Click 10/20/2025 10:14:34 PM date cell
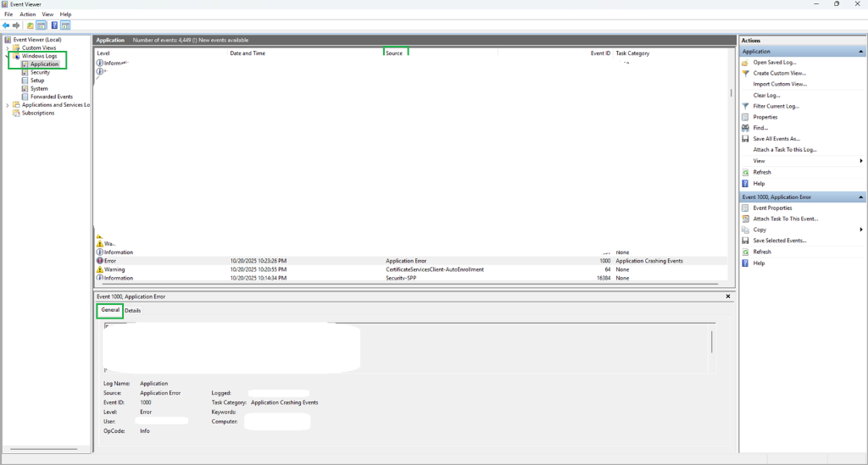Screen dimensions: 868x465 coord(259,278)
